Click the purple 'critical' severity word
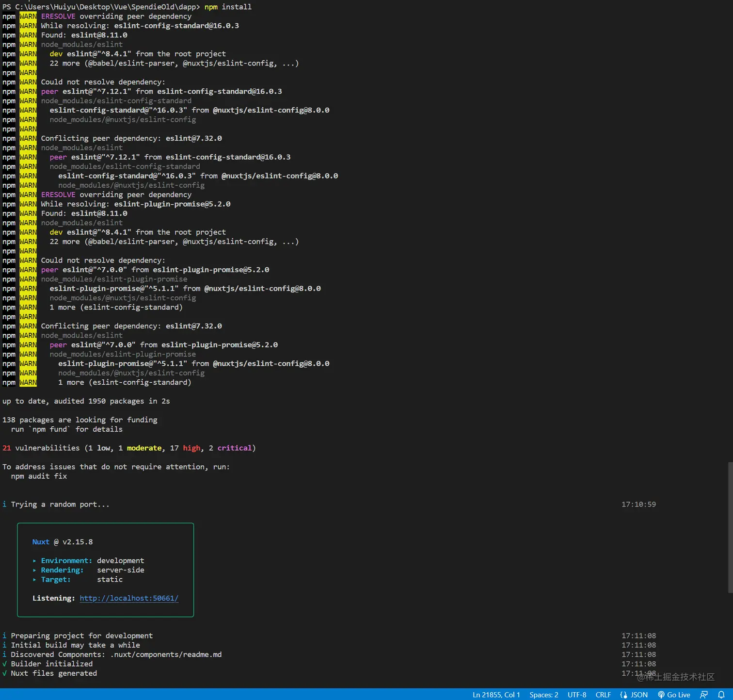The width and height of the screenshot is (733, 700). pyautogui.click(x=235, y=448)
